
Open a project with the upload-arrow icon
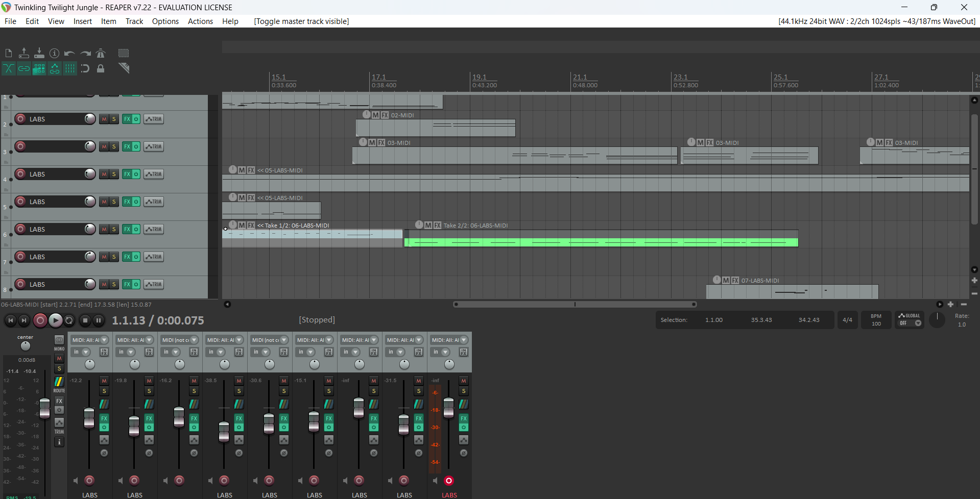[24, 53]
